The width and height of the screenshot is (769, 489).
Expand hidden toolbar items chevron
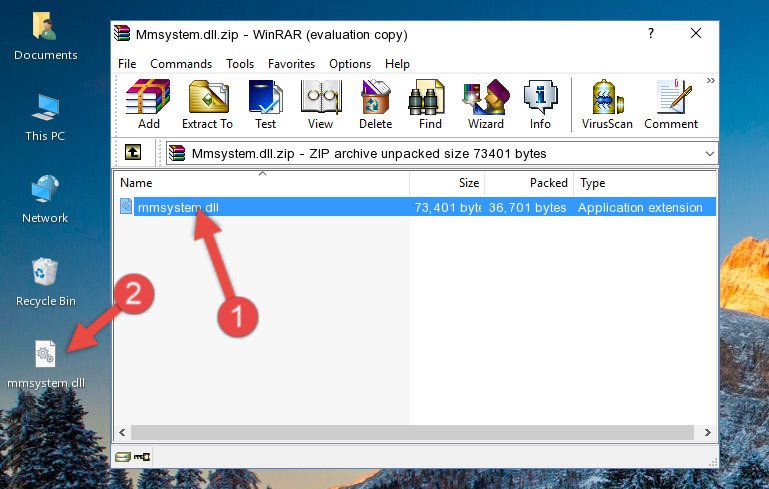pos(710,80)
